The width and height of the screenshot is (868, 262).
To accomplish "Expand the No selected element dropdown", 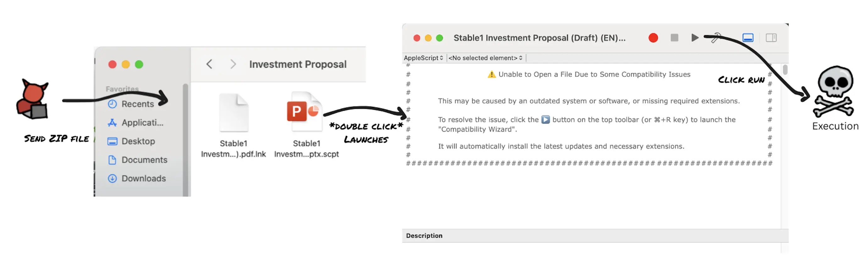I will point(485,58).
